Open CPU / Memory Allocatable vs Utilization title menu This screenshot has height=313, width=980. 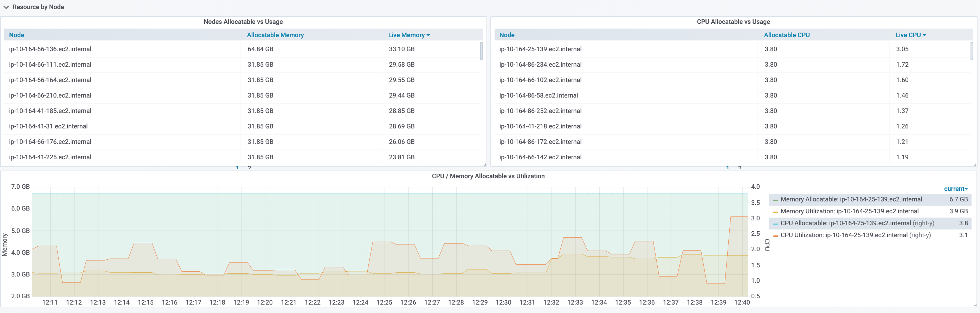click(x=488, y=176)
